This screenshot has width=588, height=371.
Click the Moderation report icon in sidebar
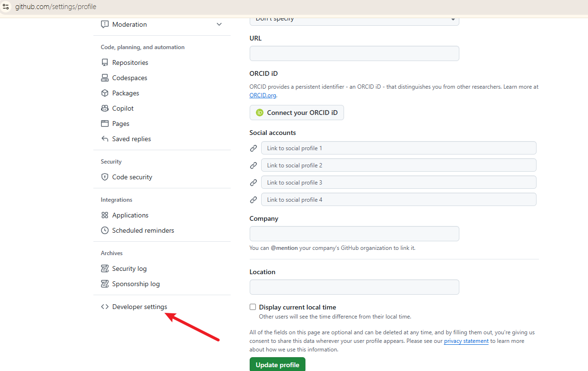[105, 24]
